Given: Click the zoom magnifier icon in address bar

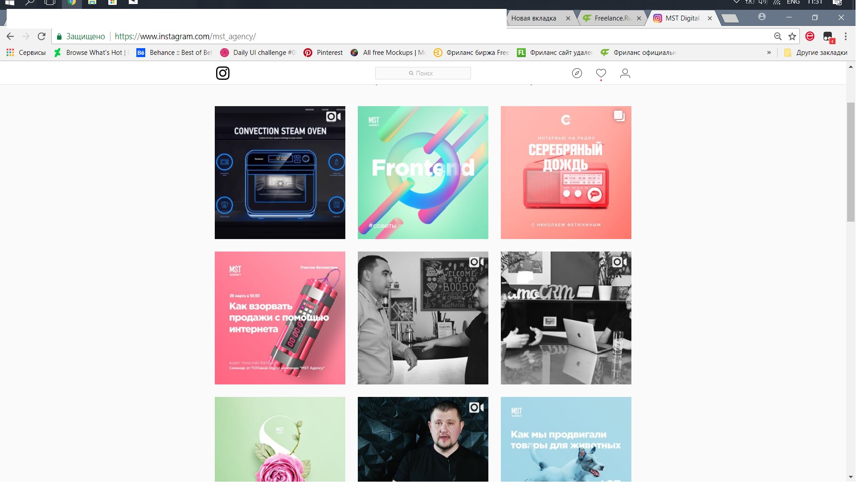Looking at the screenshot, I should (778, 37).
